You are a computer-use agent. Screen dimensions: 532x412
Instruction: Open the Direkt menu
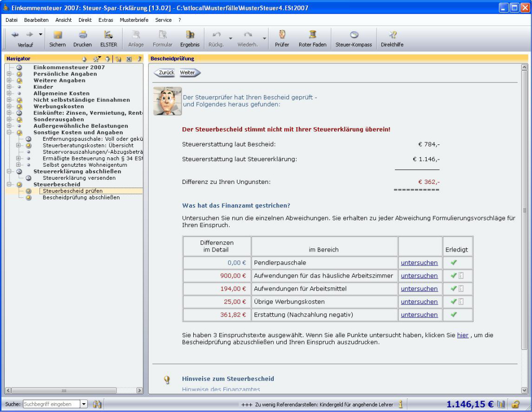85,20
